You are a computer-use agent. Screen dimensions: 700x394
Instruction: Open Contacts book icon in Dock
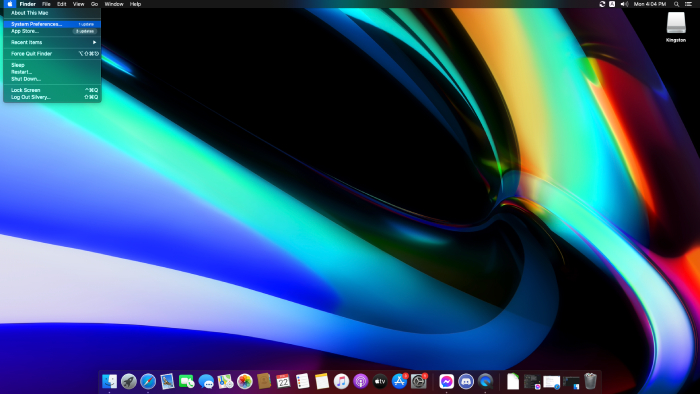pyautogui.click(x=264, y=382)
